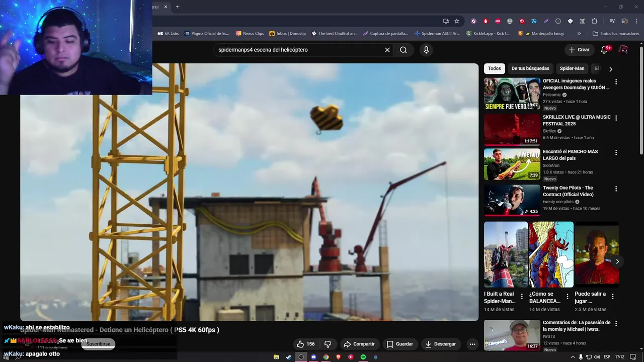Open the red hand ad blocker extension
644x362 pixels.
(x=486, y=21)
